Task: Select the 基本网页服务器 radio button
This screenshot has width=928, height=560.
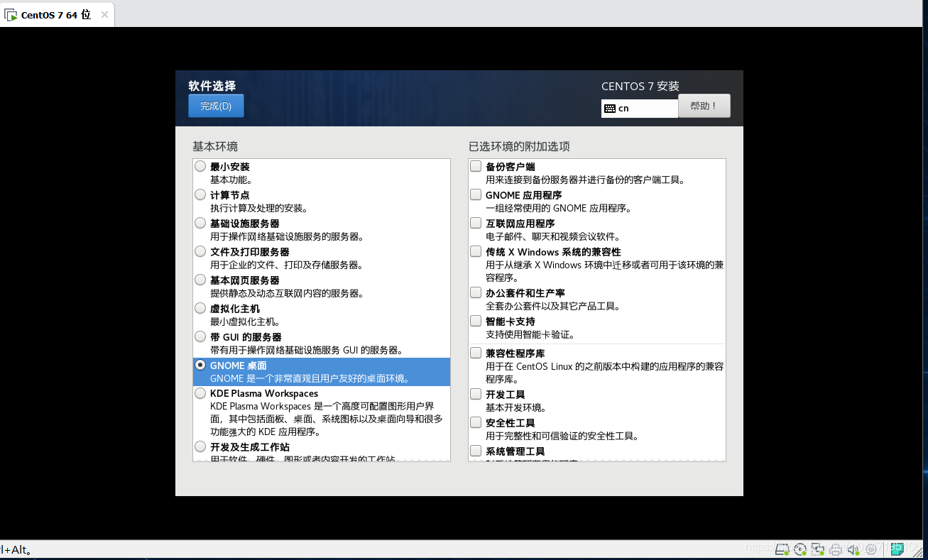Action: pos(200,280)
